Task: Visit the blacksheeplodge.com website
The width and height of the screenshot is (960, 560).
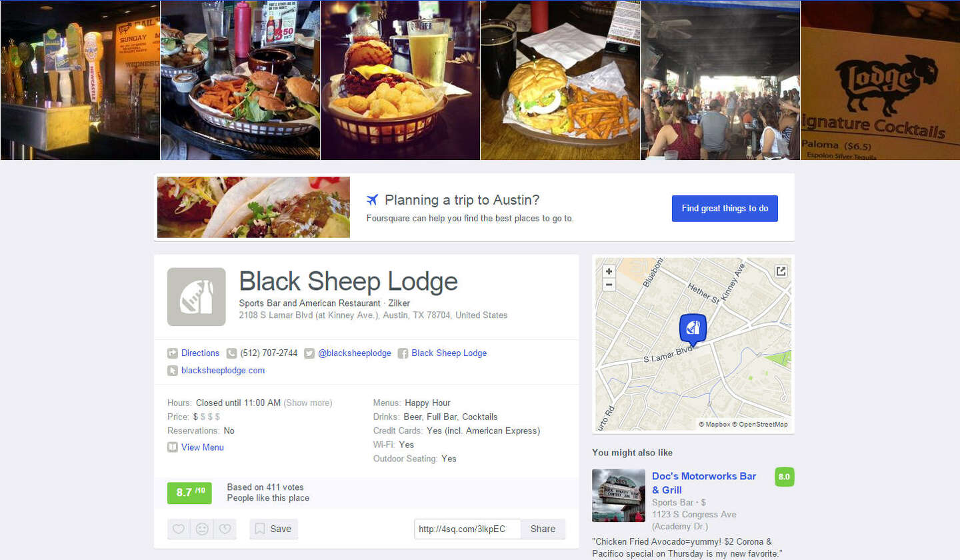Action: [x=223, y=371]
